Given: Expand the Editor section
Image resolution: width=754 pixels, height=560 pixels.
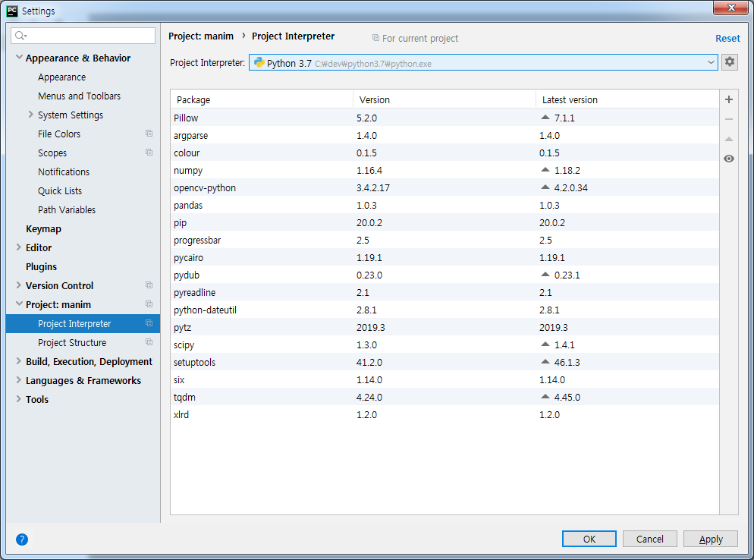Looking at the screenshot, I should [19, 247].
